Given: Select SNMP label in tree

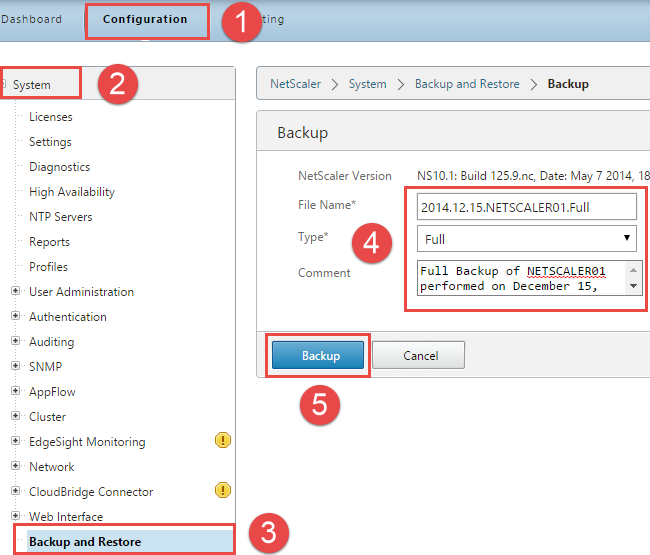Looking at the screenshot, I should (x=45, y=367).
